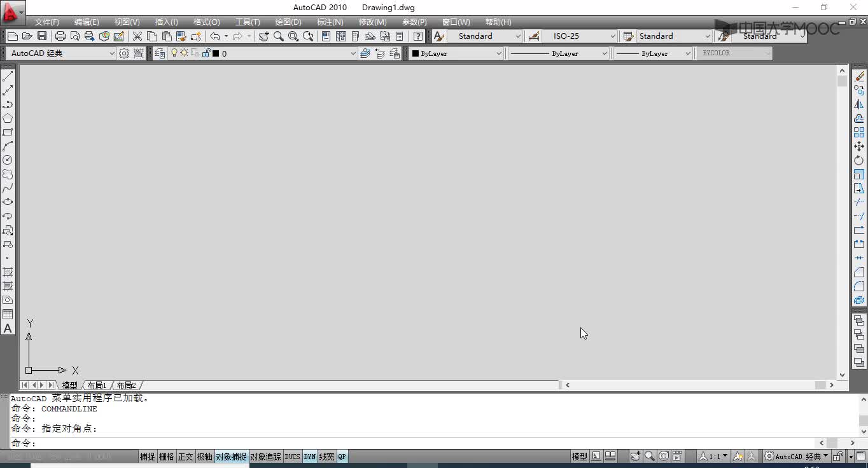Click the drawing area vertical scrollbar
This screenshot has width=868, height=468.
[843, 223]
